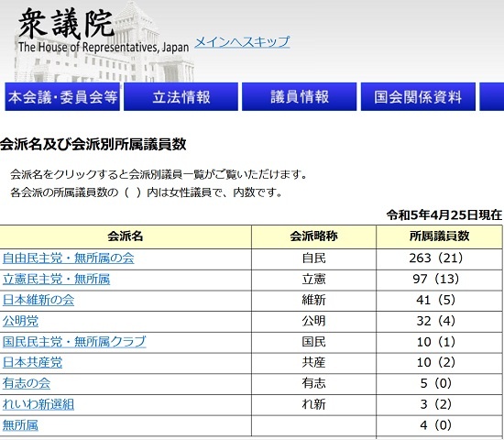Select the 議員情報 navigation tab
Image resolution: width=504 pixels, height=440 pixels.
pos(300,97)
